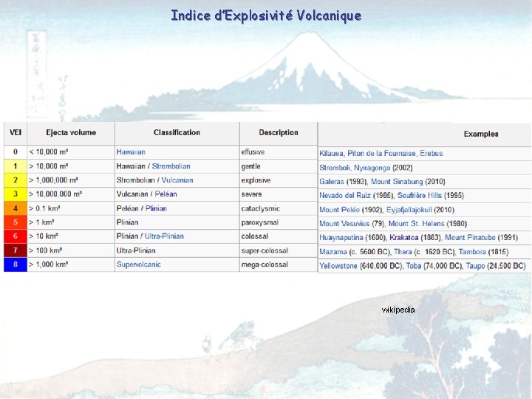532x399 pixels.
Task: Click the Ejecta volume column header
Action: click(x=71, y=133)
